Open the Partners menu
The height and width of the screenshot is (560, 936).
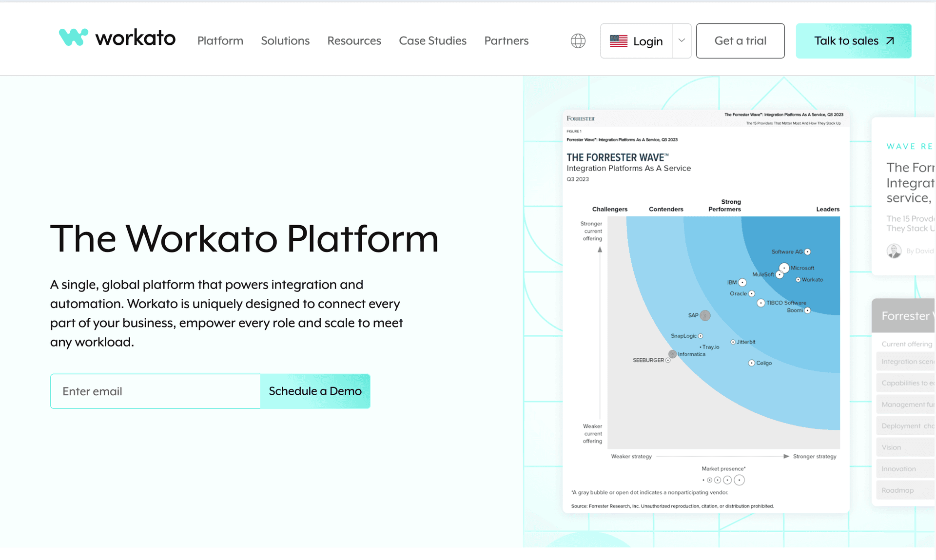pyautogui.click(x=507, y=41)
